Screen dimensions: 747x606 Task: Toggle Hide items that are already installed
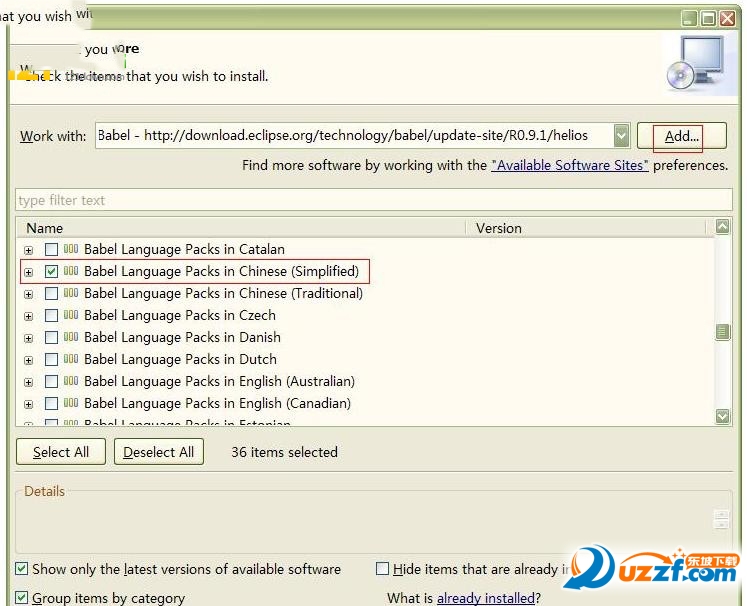383,568
